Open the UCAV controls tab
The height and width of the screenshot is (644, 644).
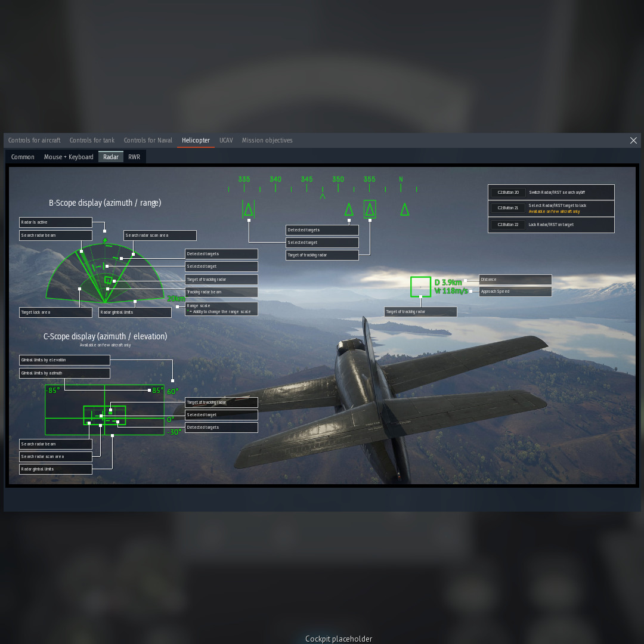(226, 141)
